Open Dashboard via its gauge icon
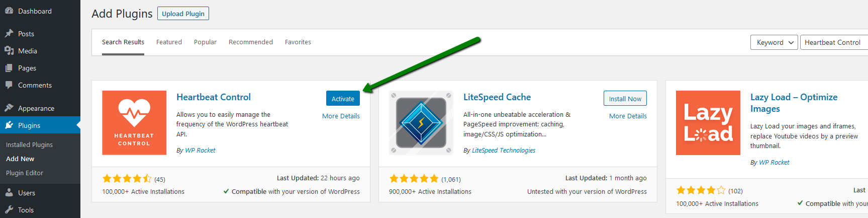The image size is (868, 218). click(9, 11)
